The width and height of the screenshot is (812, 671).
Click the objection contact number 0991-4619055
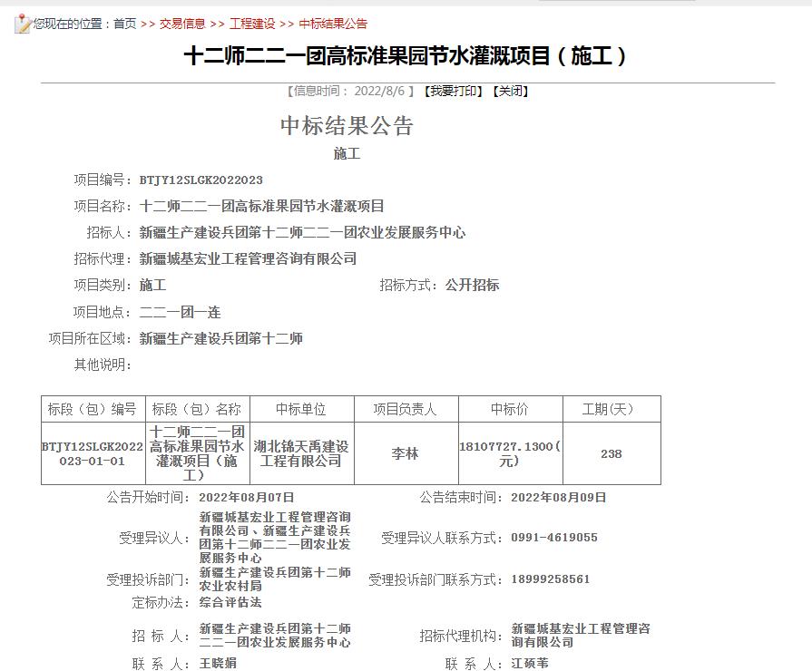click(554, 537)
